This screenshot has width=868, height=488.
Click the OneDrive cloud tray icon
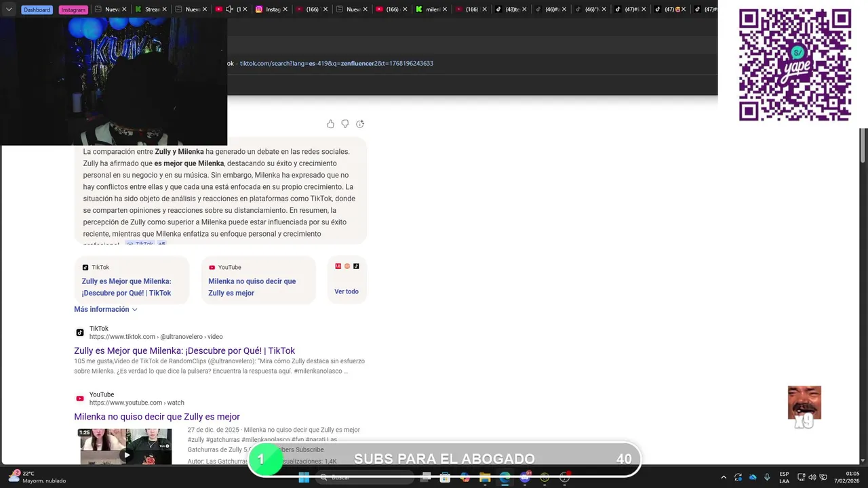pos(753,478)
